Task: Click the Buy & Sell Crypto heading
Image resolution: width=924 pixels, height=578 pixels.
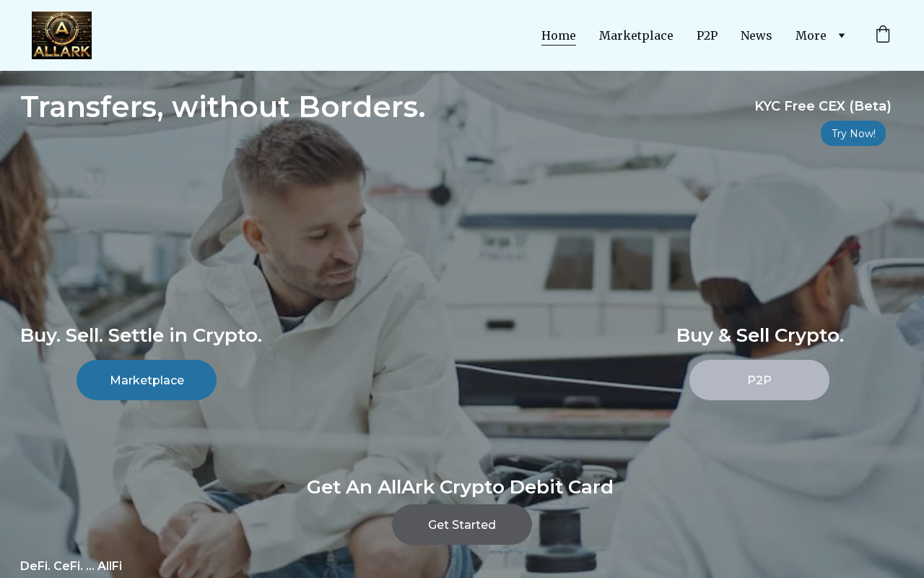Action: (x=759, y=335)
